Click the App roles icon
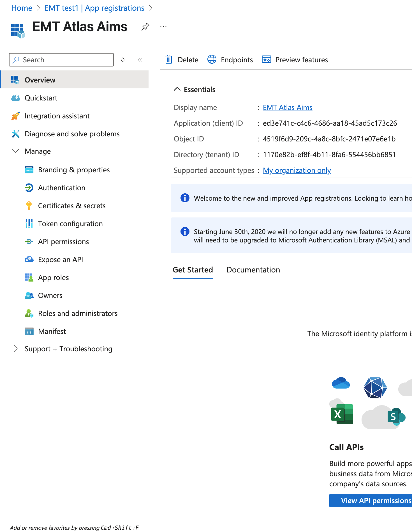Screen dimensions: 412x532 point(29,278)
